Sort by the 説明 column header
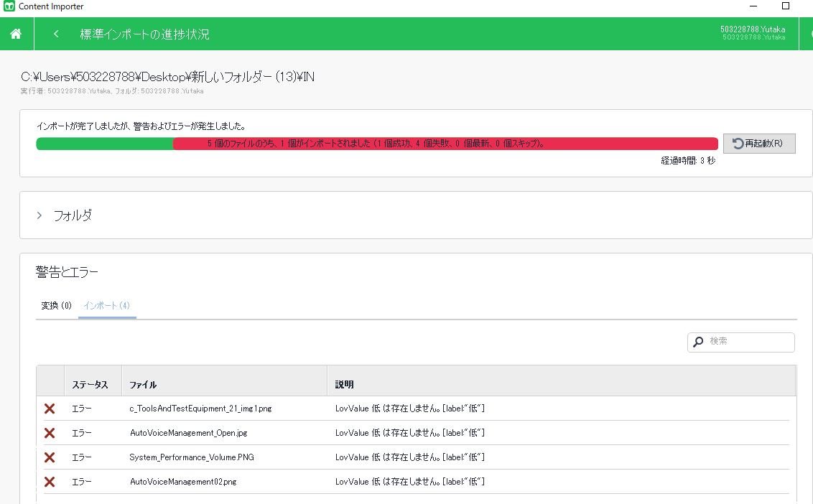 (345, 385)
